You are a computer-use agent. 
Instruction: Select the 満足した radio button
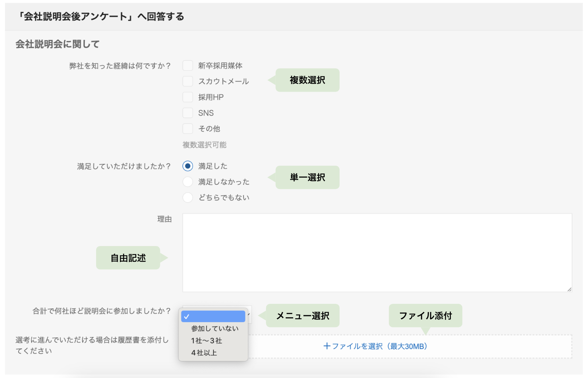click(x=188, y=166)
